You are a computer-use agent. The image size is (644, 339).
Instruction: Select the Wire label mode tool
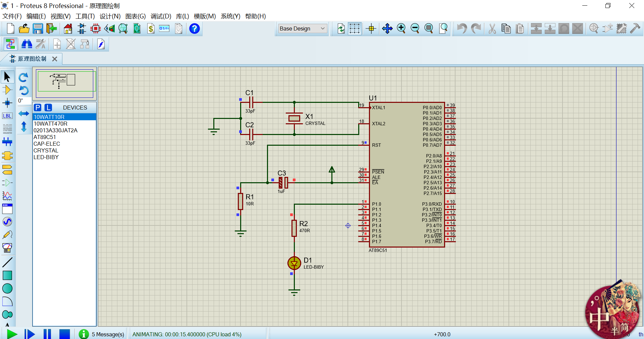pyautogui.click(x=7, y=116)
